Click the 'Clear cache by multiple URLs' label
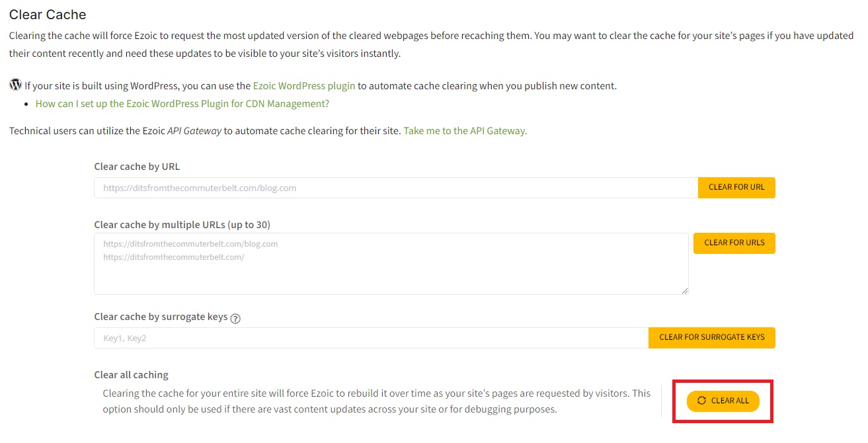This screenshot has height=443, width=868. point(182,224)
